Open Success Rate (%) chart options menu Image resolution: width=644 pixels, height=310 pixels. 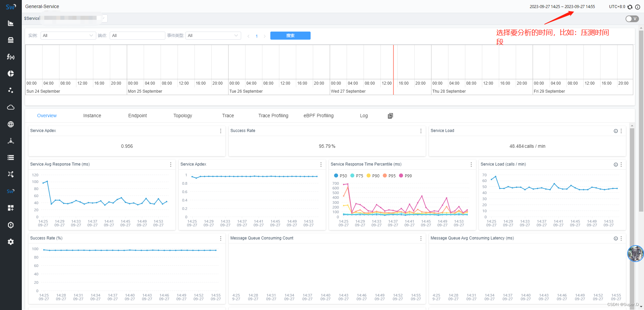221,238
